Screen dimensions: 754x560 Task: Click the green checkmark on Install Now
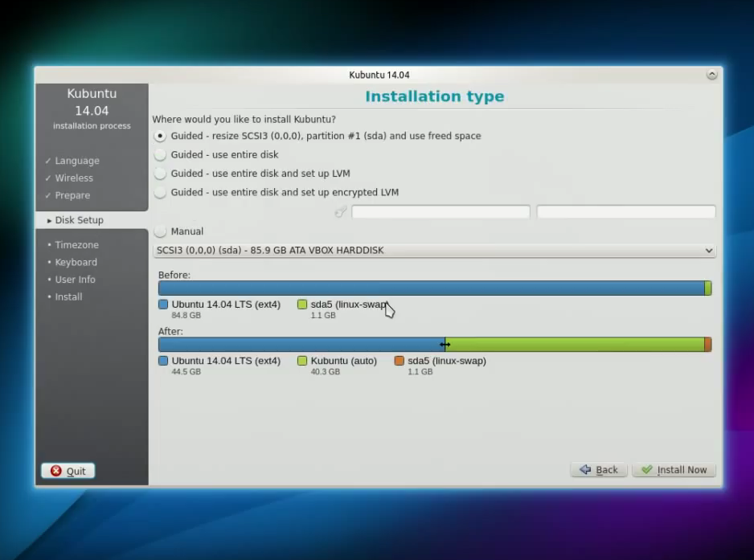tap(647, 469)
